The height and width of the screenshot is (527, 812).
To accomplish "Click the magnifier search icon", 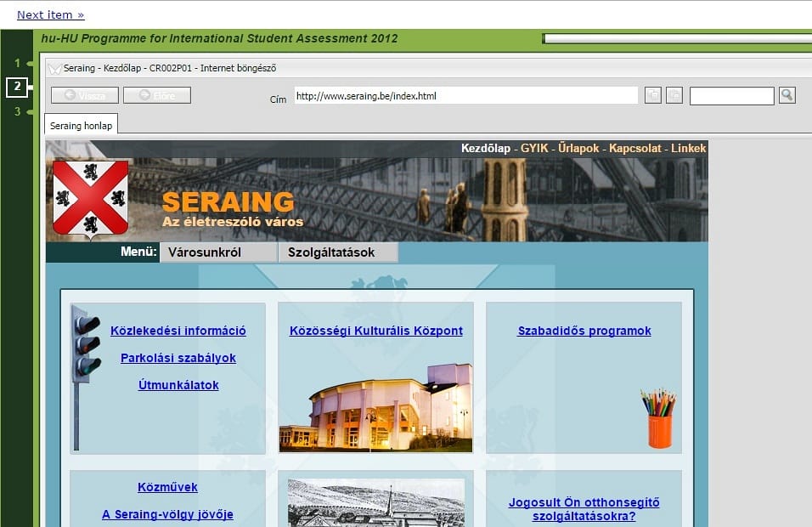I will (x=787, y=95).
